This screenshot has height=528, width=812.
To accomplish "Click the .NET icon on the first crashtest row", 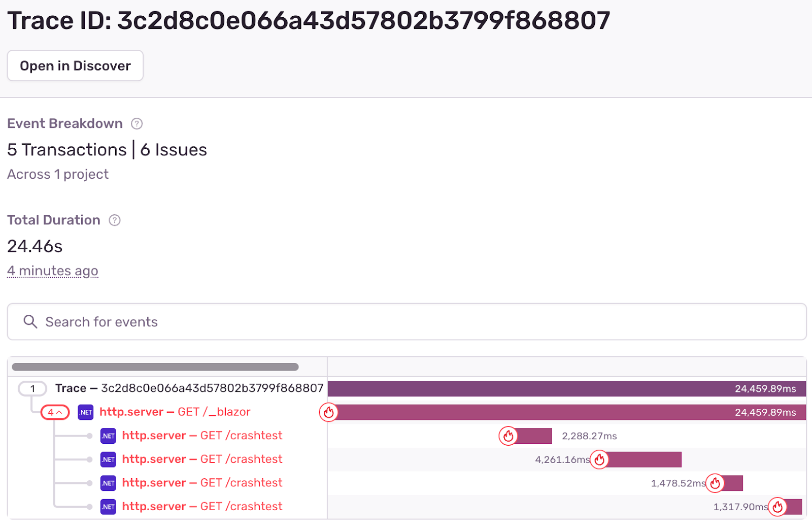I will click(x=108, y=436).
